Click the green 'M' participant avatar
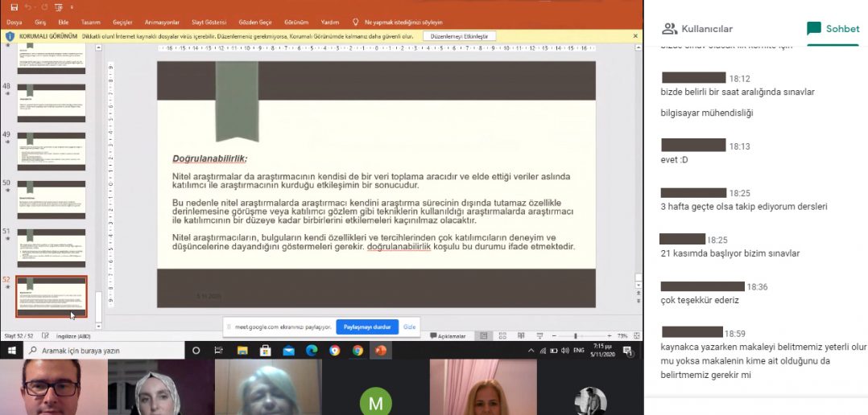This screenshot has width=868, height=415. tap(376, 402)
